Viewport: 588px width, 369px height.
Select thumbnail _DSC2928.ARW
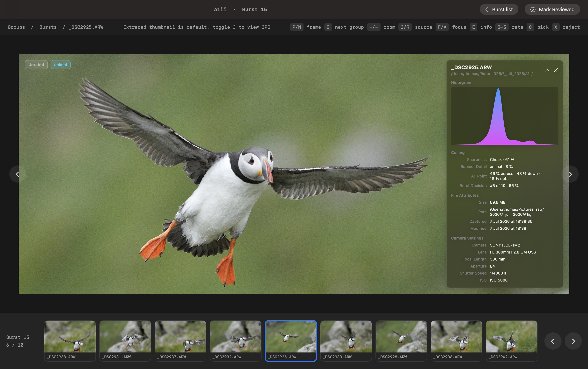click(401, 341)
